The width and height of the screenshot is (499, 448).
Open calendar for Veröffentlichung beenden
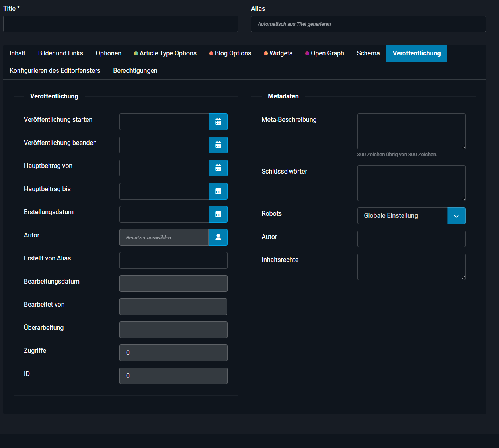(x=218, y=145)
